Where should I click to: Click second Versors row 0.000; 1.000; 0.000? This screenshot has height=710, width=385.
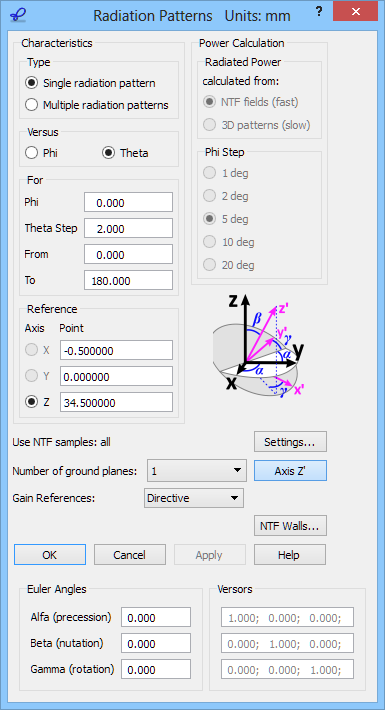[287, 643]
